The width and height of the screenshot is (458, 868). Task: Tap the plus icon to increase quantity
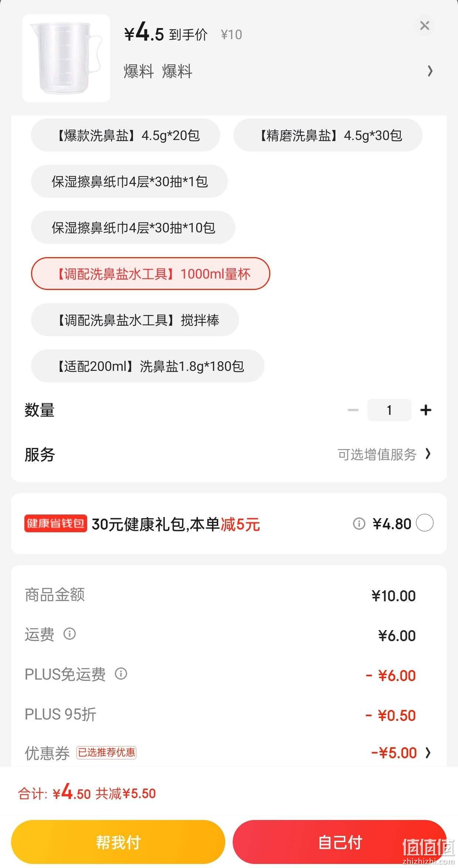click(x=426, y=410)
